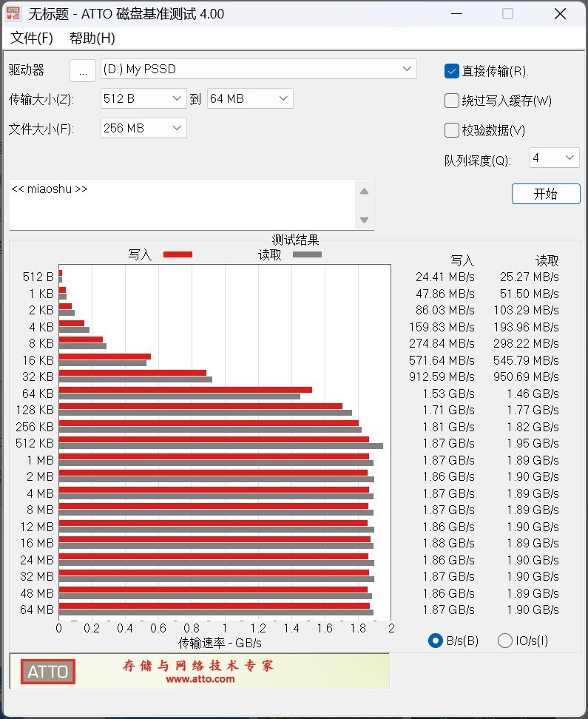Click the 950.69 MB/s read value
Image resolution: width=588 pixels, height=719 pixels.
[x=526, y=377]
